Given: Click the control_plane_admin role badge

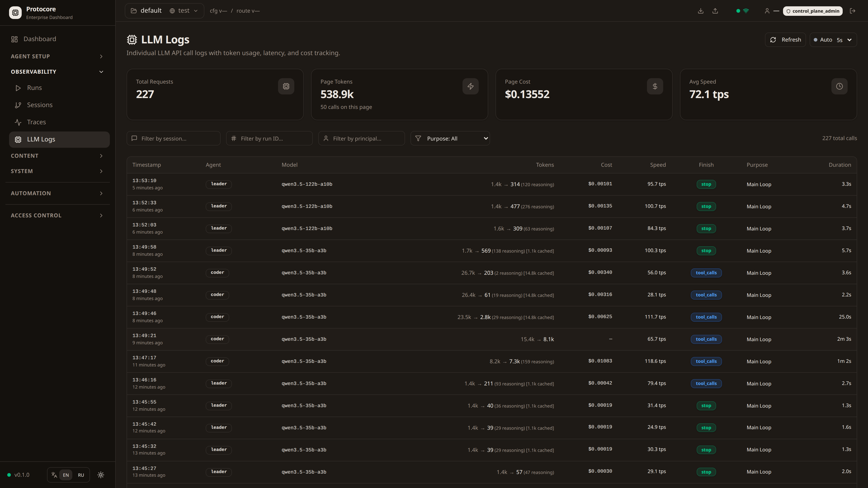Looking at the screenshot, I should [x=812, y=11].
